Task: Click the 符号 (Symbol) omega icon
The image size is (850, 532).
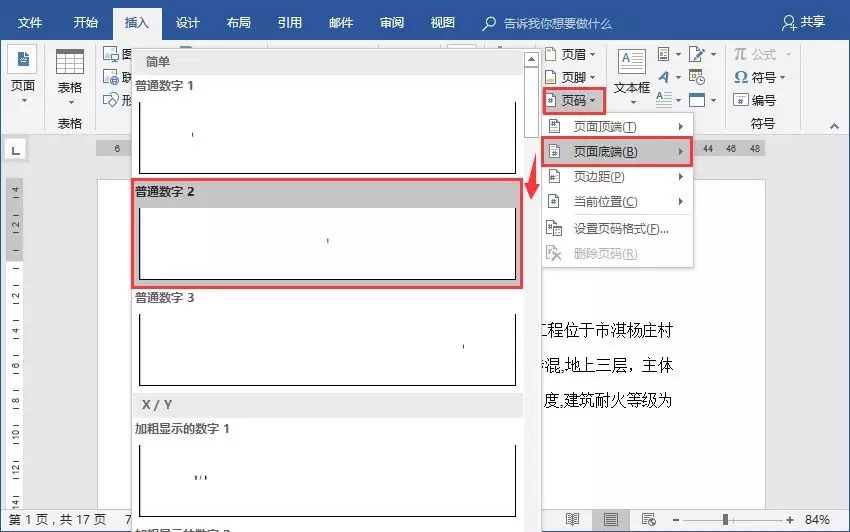Action: coord(741,77)
